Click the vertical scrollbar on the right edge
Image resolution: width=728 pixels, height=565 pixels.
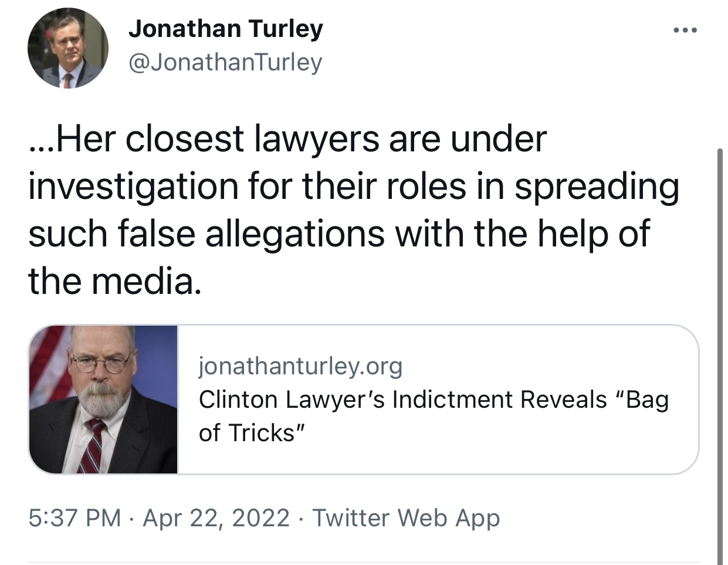tap(720, 352)
